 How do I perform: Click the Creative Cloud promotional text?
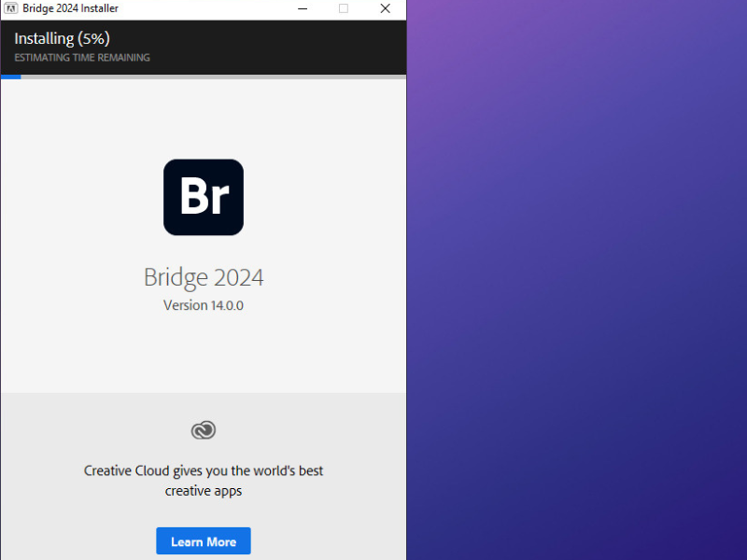pos(204,480)
